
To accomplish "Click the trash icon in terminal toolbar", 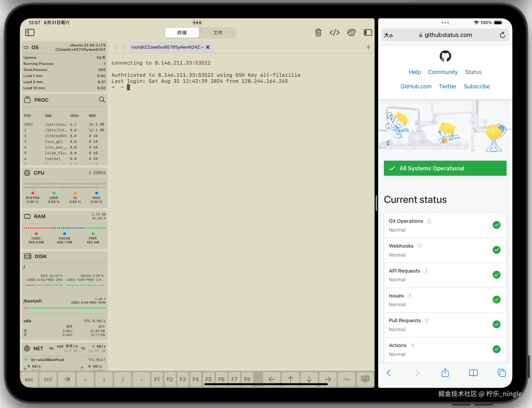I will (318, 33).
